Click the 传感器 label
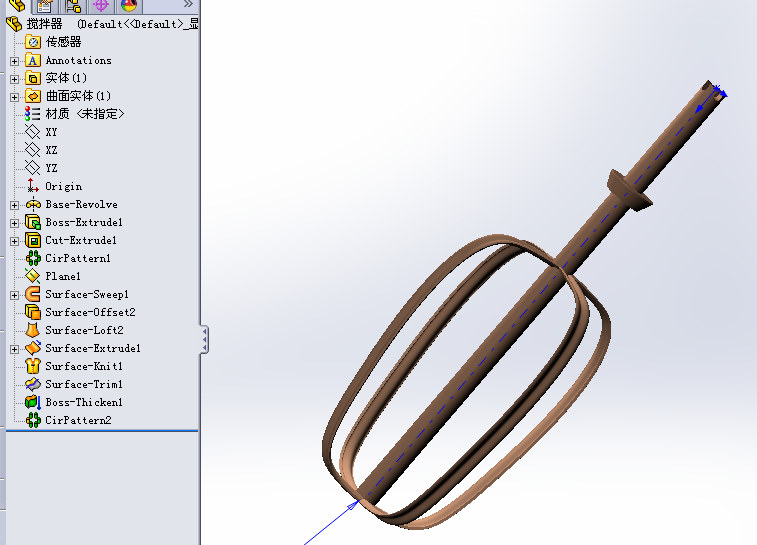Image resolution: width=757 pixels, height=545 pixels. (x=63, y=42)
